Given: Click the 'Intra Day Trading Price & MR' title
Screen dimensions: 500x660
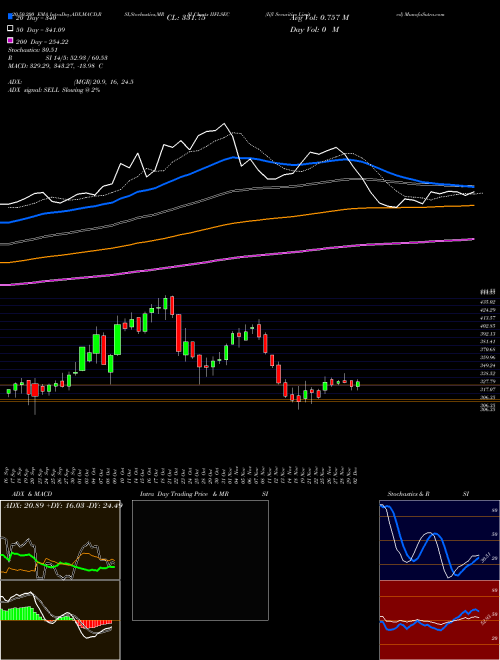Looking at the screenshot, I should click(184, 494).
